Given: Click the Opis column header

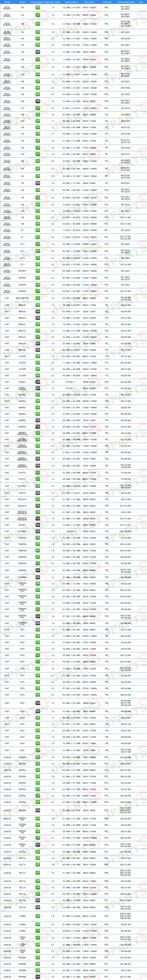Looking at the screenshot, I should point(141,2).
